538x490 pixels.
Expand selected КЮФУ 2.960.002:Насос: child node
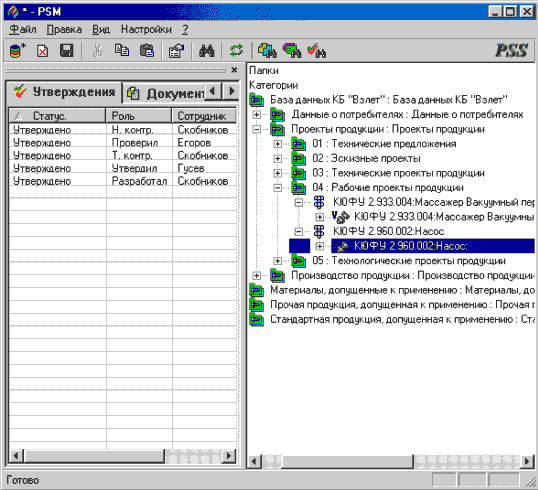[319, 246]
